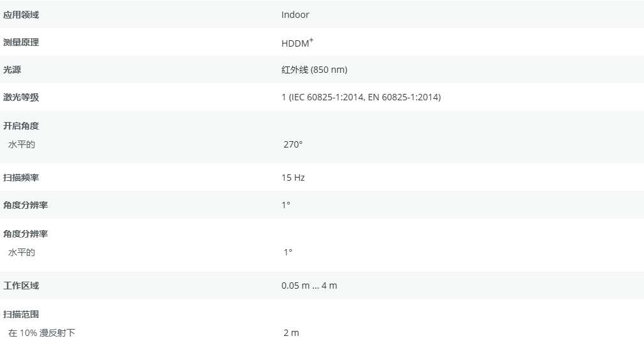644x343 pixels.
Task: Click the 扫描范围 heading
Action: click(x=21, y=314)
